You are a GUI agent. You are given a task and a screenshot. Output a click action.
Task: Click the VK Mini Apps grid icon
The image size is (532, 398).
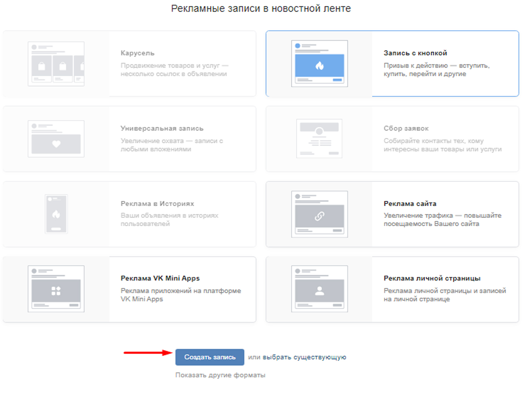click(56, 291)
